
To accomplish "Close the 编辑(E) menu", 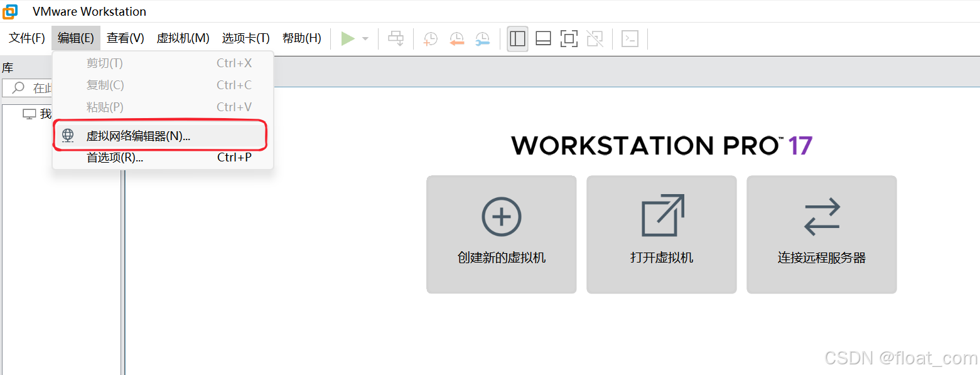I will point(76,38).
